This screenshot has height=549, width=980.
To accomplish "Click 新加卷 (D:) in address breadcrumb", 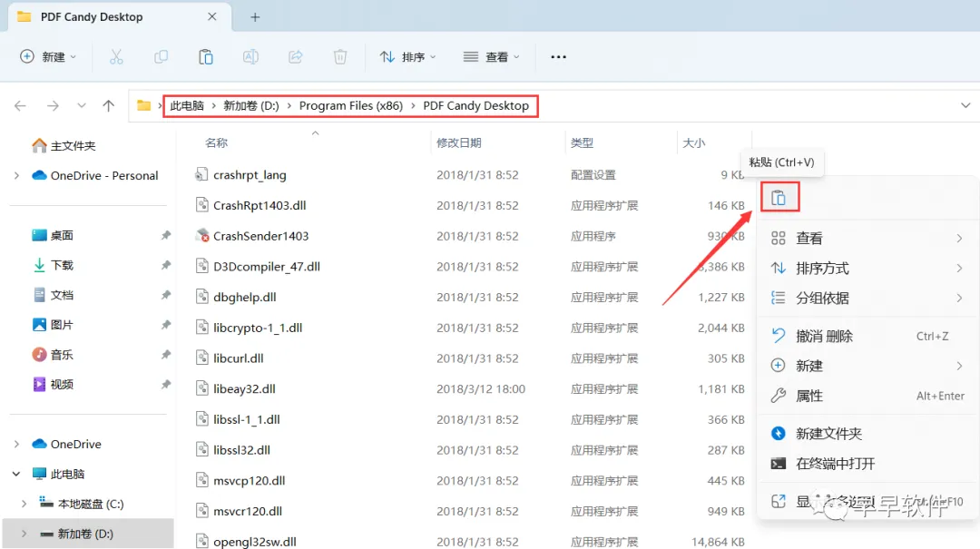I will click(x=251, y=105).
